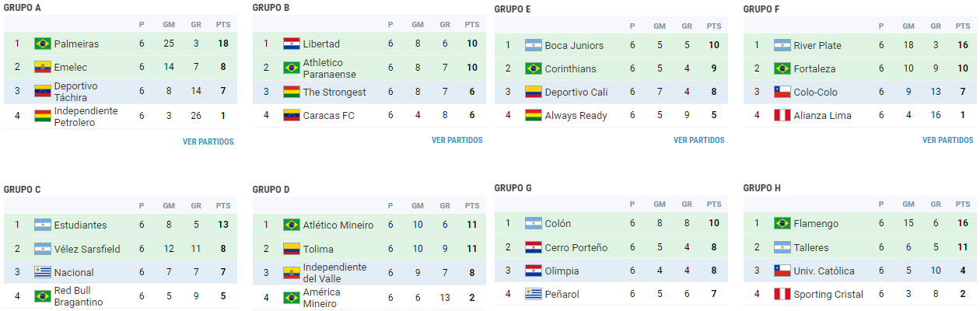Click the Chile flag next to Colo-Colo
Image resolution: width=980 pixels, height=311 pixels.
click(x=782, y=92)
